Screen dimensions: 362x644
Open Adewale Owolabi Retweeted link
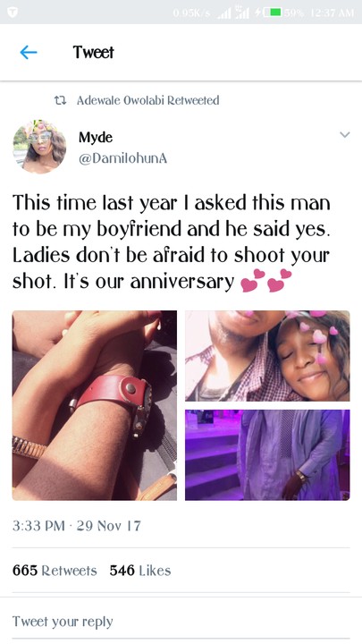(147, 100)
